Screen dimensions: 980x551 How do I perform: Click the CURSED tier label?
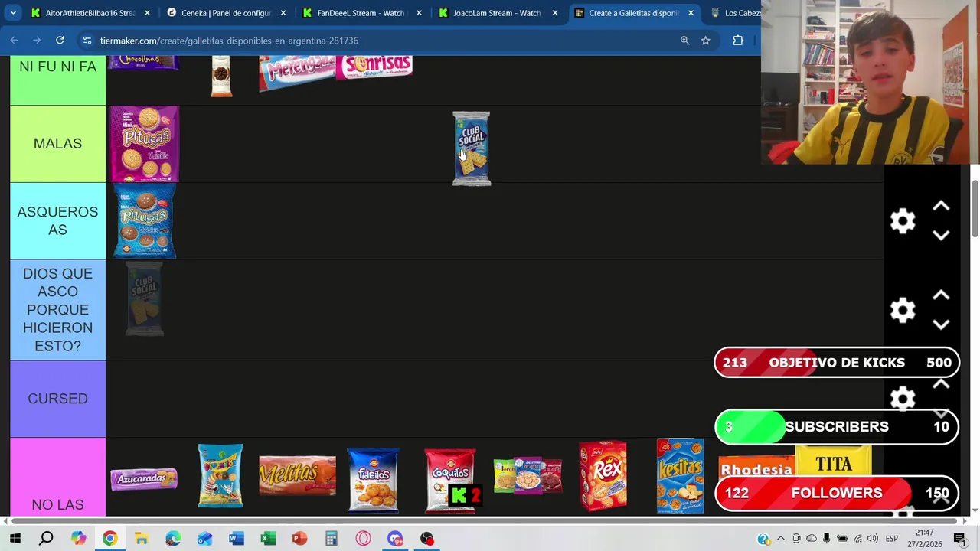pyautogui.click(x=57, y=399)
